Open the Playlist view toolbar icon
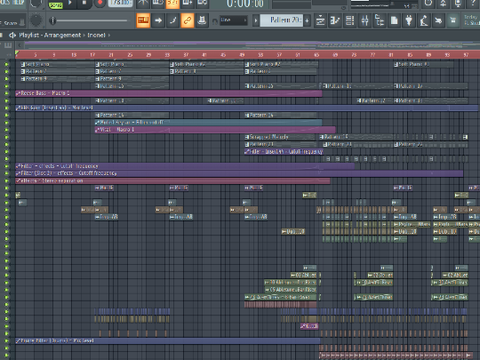Screen dimensions: 480x360 tap(320, 21)
